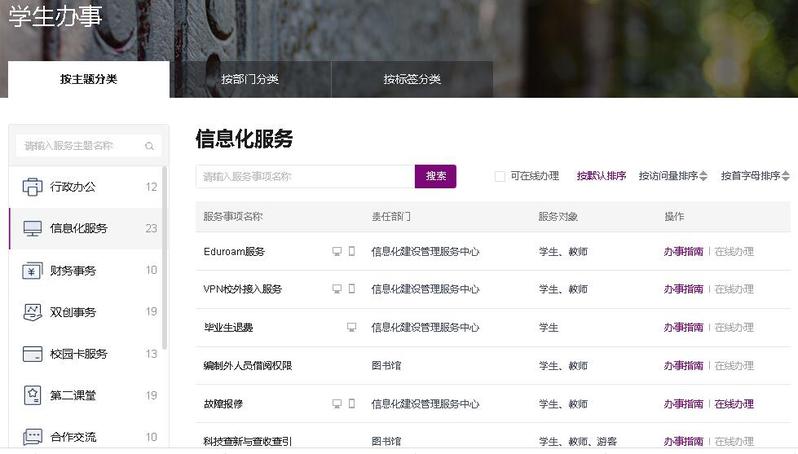Switch to 按标签分类 tab

[x=412, y=79]
